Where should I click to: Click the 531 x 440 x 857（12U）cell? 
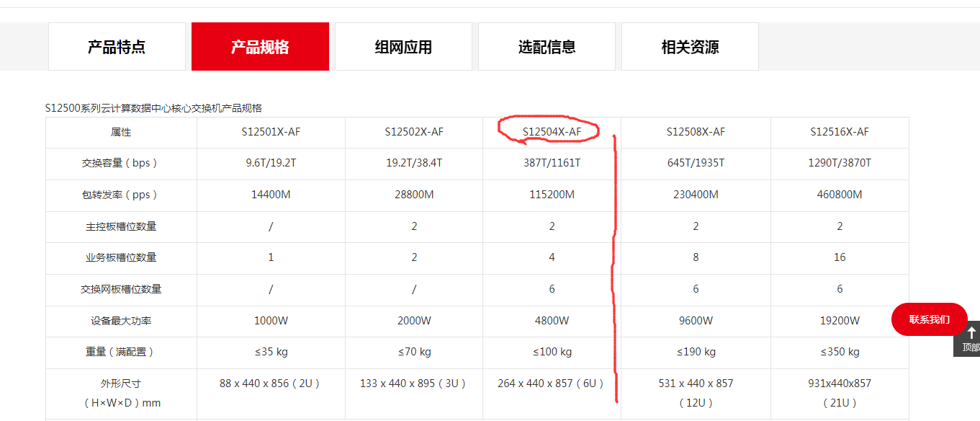click(696, 393)
